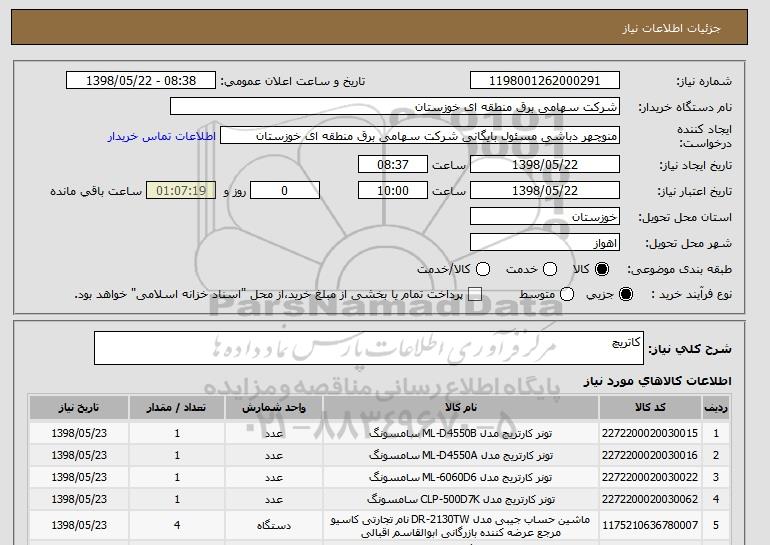
Task: Click the request creator name field
Action: pyautogui.click(x=420, y=135)
